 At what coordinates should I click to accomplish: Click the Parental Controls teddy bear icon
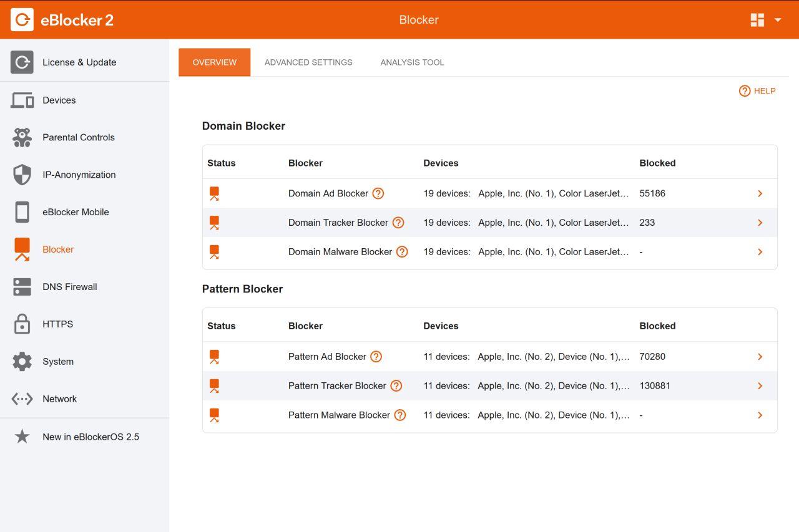click(x=22, y=137)
